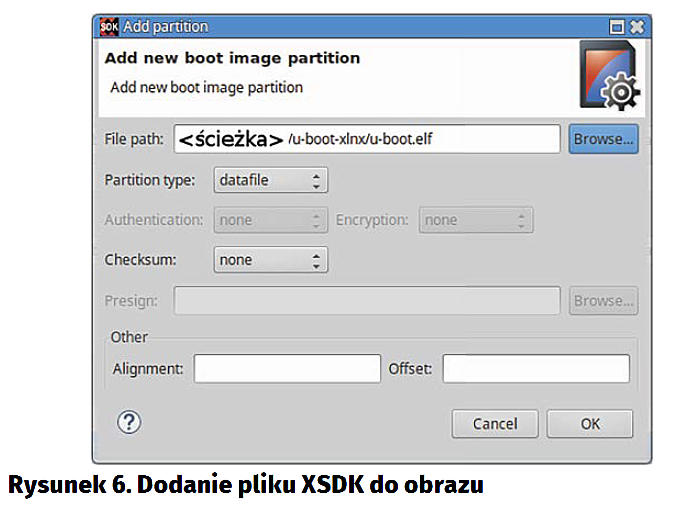Click the boot image gear icon
The image size is (674, 508).
click(609, 76)
